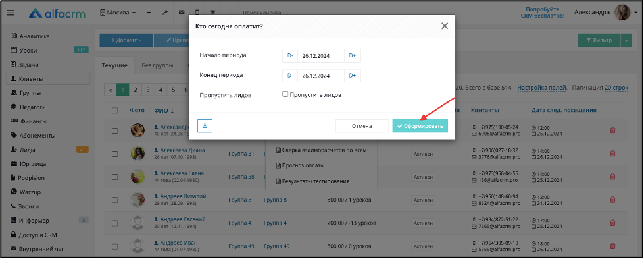Open the envelope mail icon
Image resolution: width=644 pixels, height=259 pixels.
(x=182, y=13)
